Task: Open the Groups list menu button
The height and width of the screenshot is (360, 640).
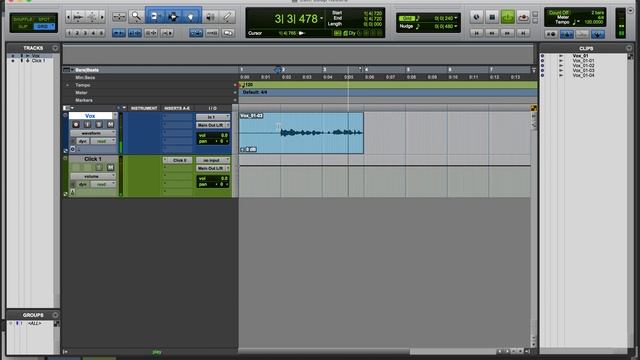Action: pyautogui.click(x=55, y=315)
